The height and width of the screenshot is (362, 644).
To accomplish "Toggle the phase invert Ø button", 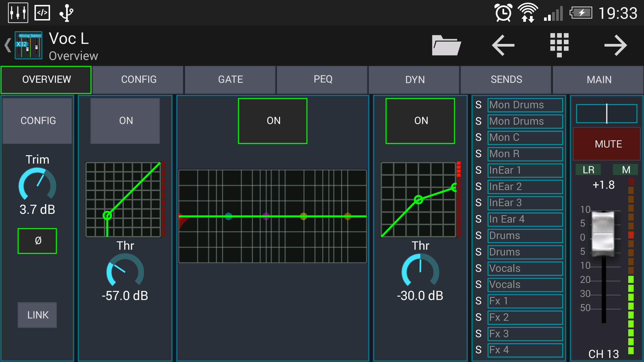I will coord(37,241).
